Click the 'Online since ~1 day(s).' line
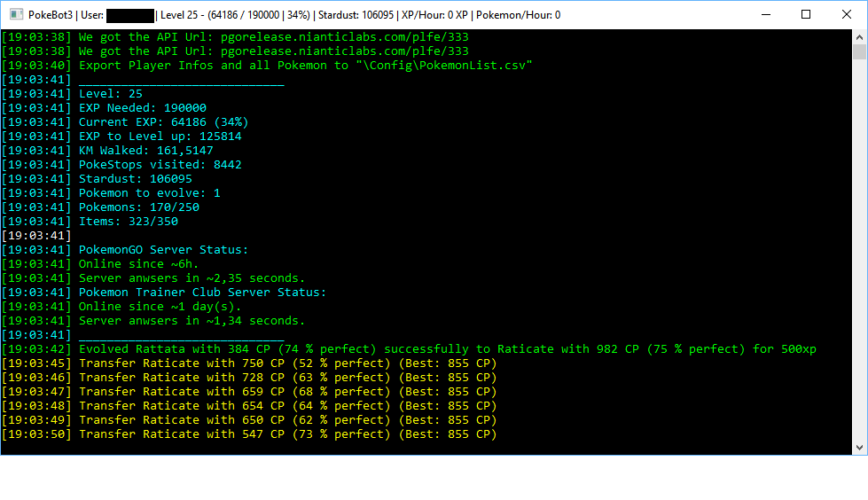This screenshot has height=500, width=868. click(x=121, y=306)
